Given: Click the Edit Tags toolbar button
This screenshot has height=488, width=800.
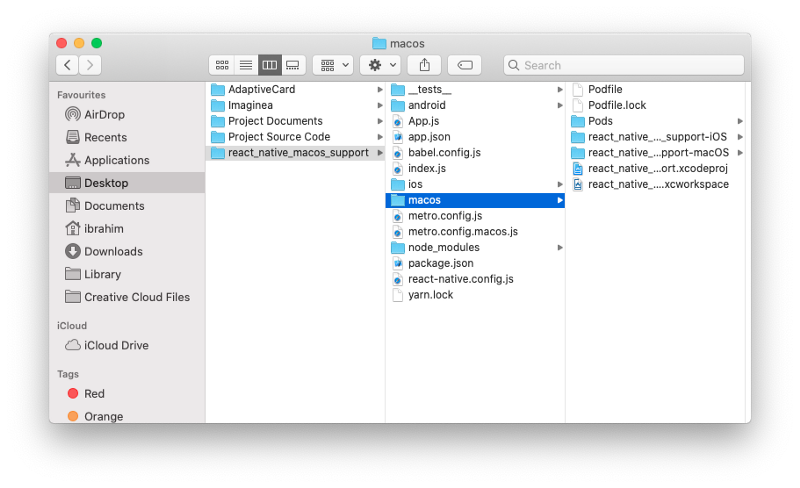Looking at the screenshot, I should click(x=464, y=65).
